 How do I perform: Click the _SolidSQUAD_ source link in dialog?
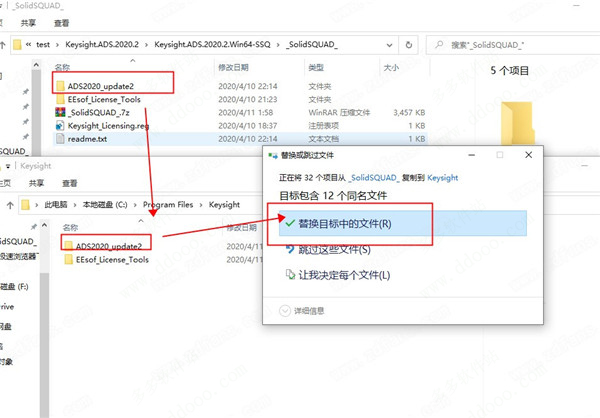point(374,178)
